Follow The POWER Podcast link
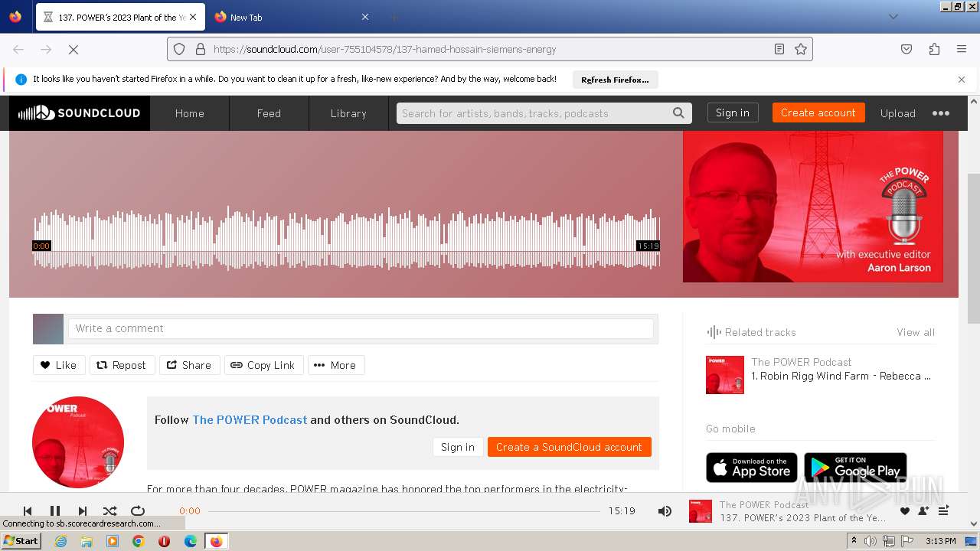The height and width of the screenshot is (551, 980). [x=250, y=419]
